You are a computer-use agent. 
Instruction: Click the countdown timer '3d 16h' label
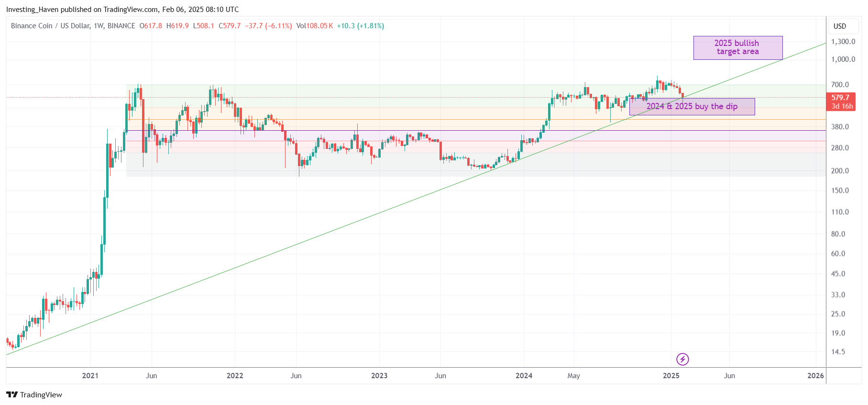tap(842, 106)
